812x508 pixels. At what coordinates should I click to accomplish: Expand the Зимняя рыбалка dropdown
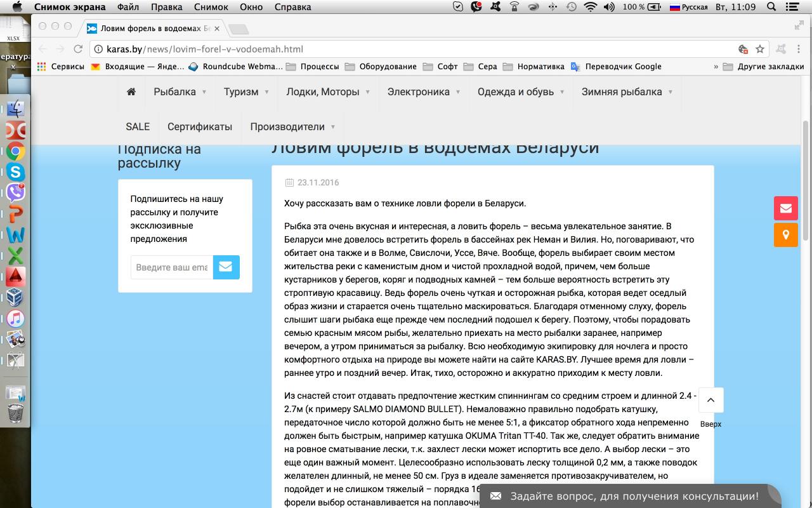pyautogui.click(x=627, y=91)
